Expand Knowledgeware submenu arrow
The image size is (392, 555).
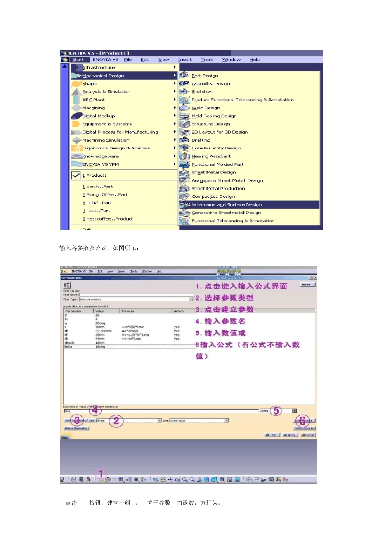[x=175, y=156]
